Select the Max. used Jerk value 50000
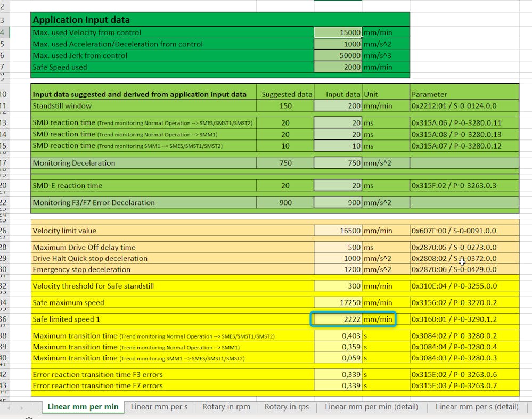The image size is (532, 419). [338, 56]
